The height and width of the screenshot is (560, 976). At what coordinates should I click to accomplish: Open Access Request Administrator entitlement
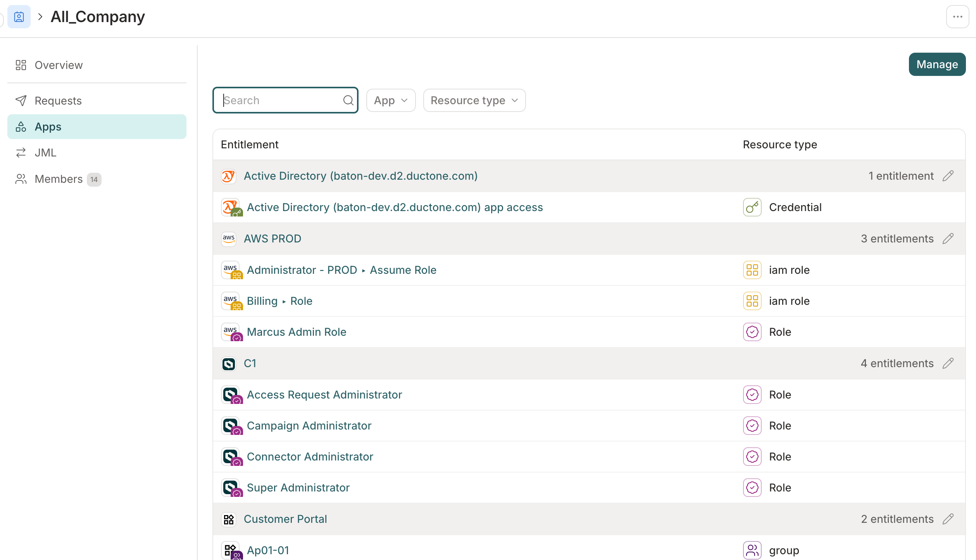[x=324, y=395]
